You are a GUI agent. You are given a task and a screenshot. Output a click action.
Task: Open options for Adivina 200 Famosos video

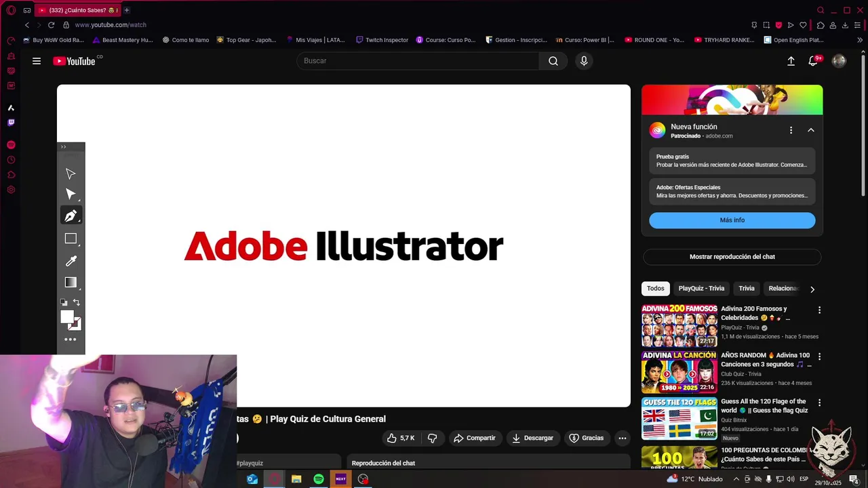[x=819, y=310]
